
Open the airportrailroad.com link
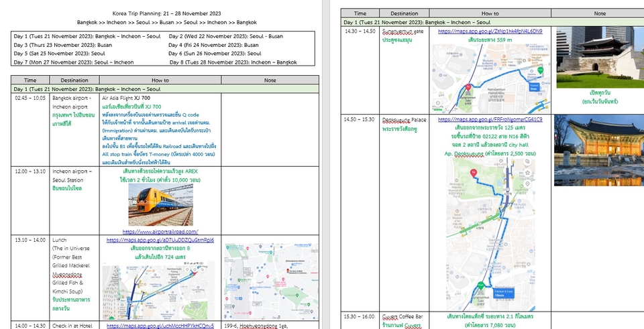160,232
